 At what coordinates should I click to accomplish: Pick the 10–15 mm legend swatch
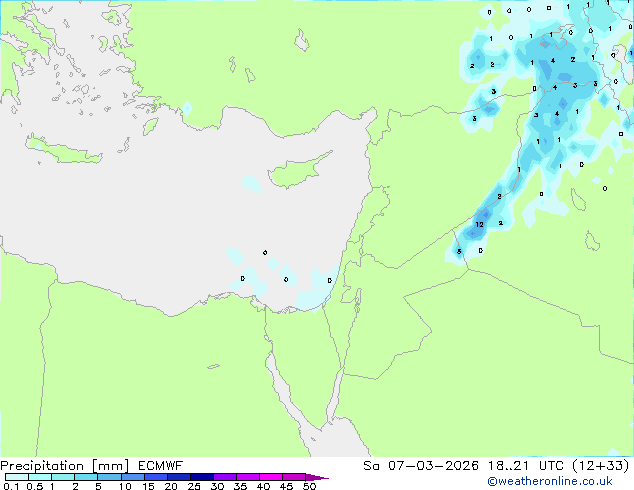point(133,477)
